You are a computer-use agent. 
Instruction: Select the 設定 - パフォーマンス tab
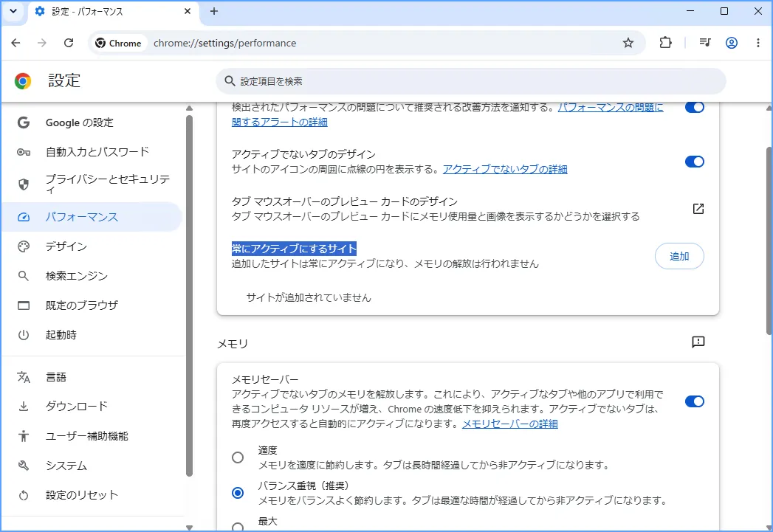click(114, 12)
